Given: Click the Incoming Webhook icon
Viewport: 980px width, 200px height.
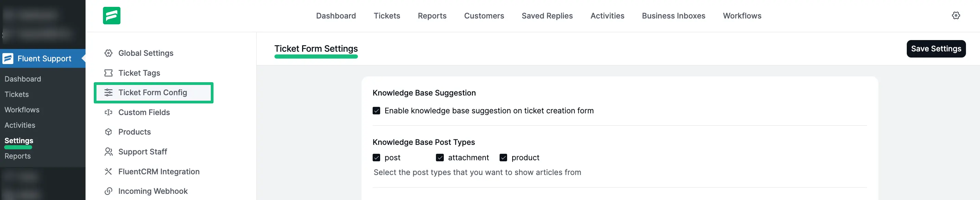Looking at the screenshot, I should 108,191.
